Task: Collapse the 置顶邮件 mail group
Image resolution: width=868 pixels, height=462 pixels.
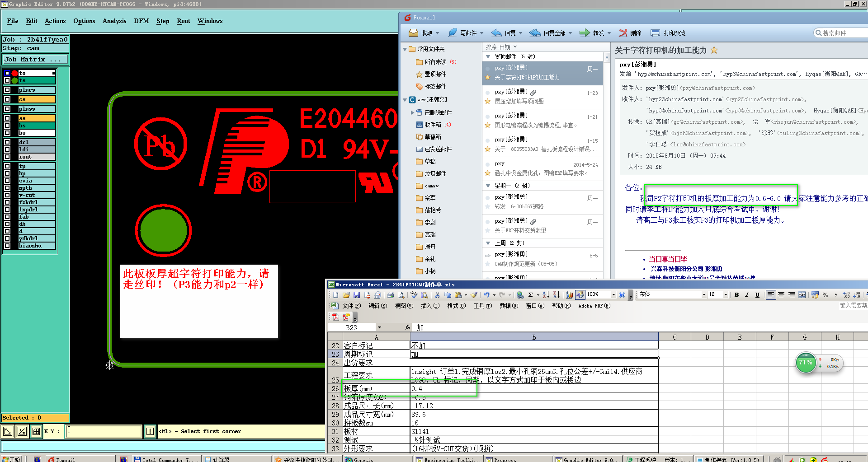Action: [x=488, y=57]
